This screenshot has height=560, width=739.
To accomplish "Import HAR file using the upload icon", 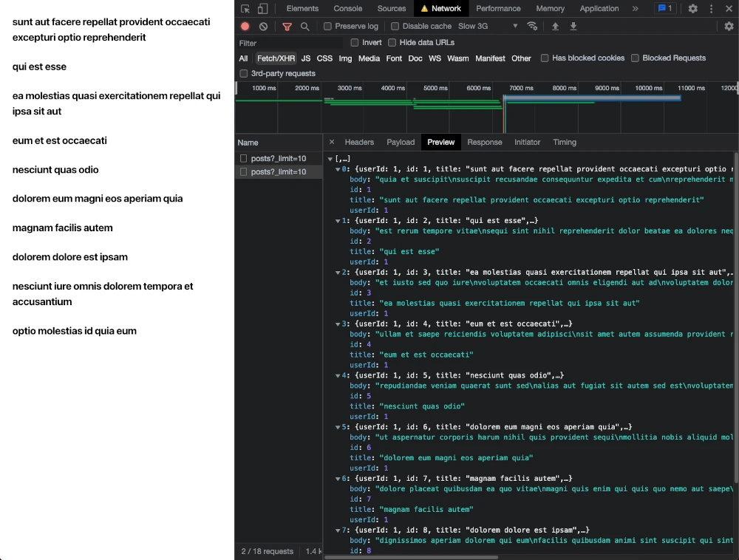I will click(x=556, y=25).
